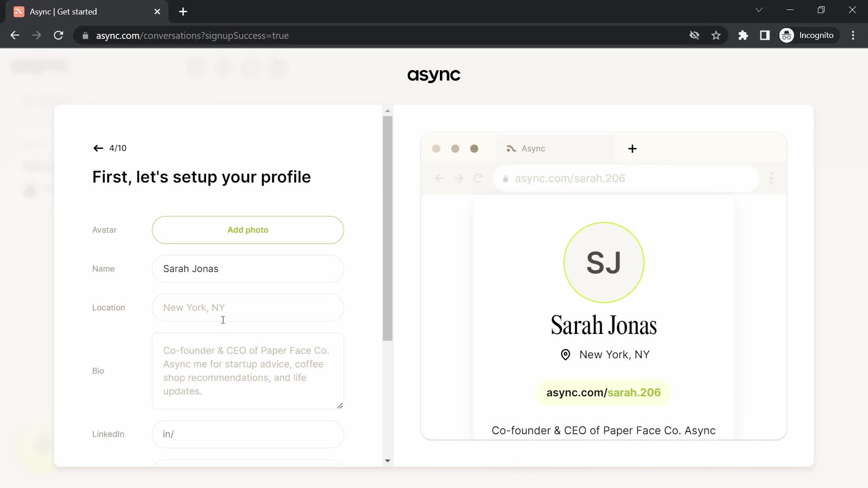This screenshot has width=868, height=488.
Task: Click the location pin icon on preview
Action: (x=565, y=354)
